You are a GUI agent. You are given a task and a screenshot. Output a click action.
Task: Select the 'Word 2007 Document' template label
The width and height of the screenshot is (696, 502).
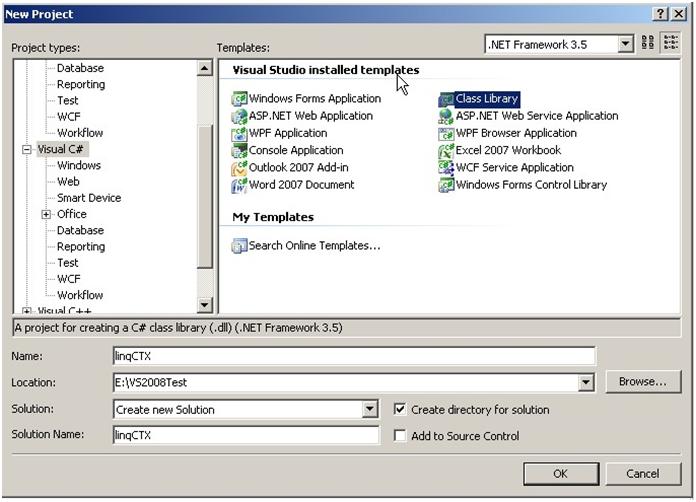point(301,185)
